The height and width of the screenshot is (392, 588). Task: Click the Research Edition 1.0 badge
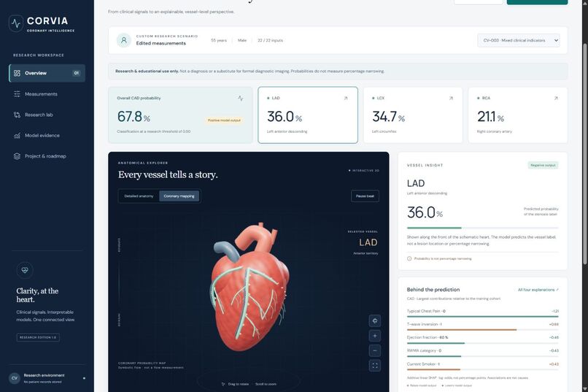38,337
